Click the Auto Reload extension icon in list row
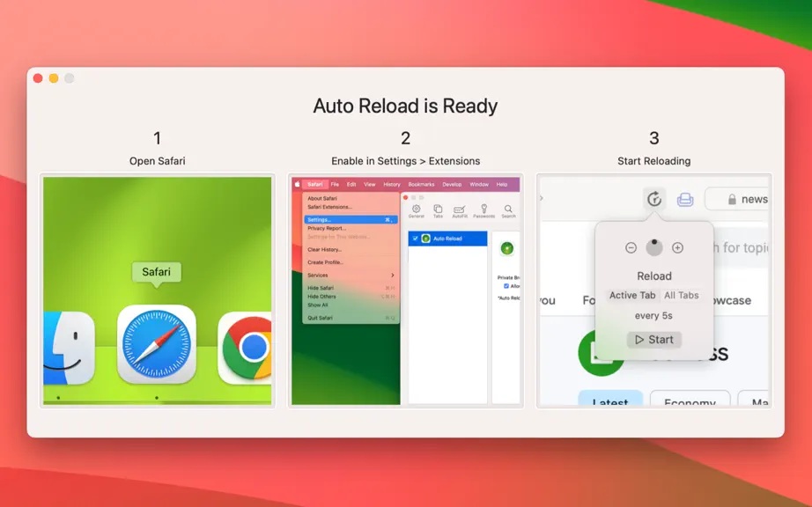This screenshot has width=812, height=507. click(425, 239)
